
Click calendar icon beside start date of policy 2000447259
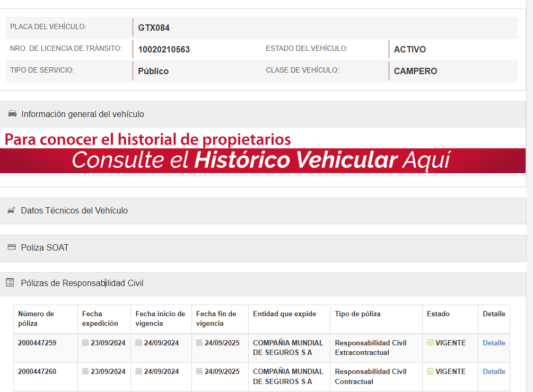139,343
